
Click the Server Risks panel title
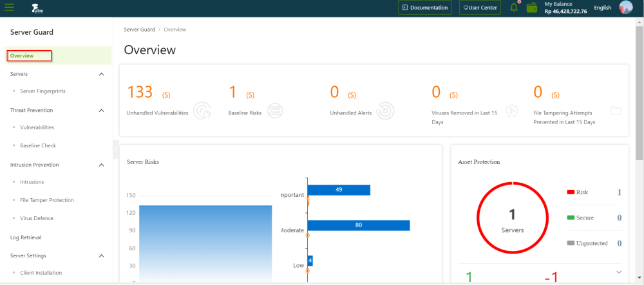point(143,162)
